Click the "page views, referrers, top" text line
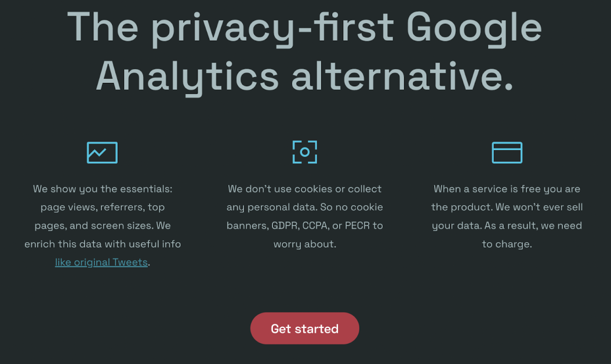 (103, 208)
